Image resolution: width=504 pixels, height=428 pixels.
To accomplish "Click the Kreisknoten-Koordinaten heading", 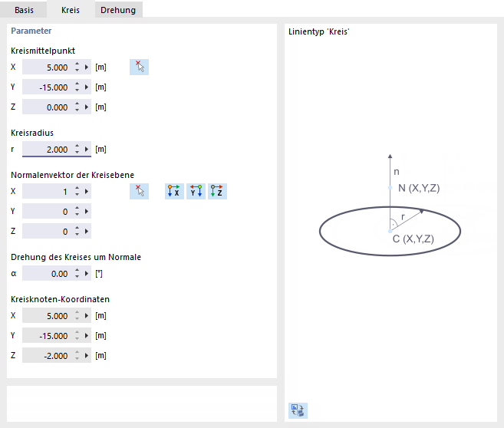I will 60,299.
